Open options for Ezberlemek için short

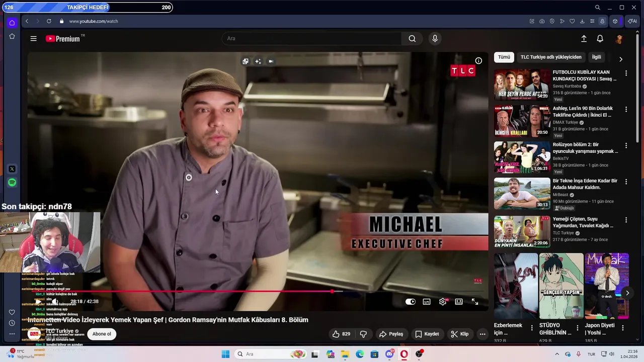pos(532,328)
